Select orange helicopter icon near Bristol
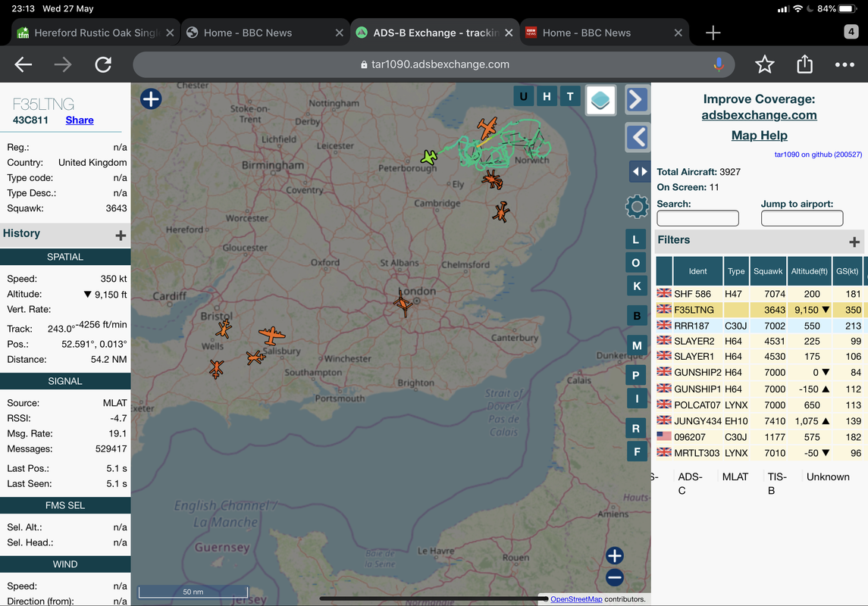Viewport: 868px width, 606px height. pyautogui.click(x=224, y=329)
